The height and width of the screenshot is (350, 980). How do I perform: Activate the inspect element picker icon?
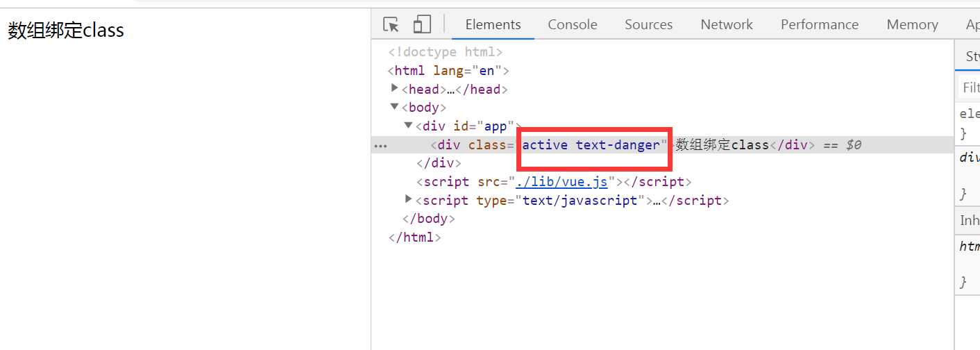pyautogui.click(x=391, y=25)
